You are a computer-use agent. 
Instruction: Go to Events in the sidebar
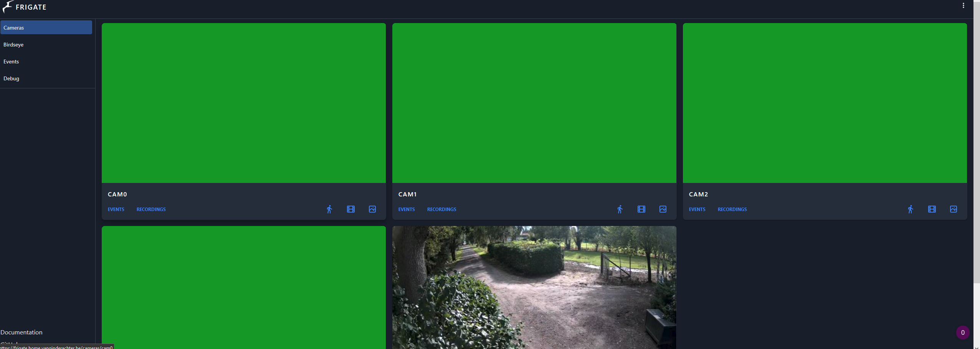point(46,61)
